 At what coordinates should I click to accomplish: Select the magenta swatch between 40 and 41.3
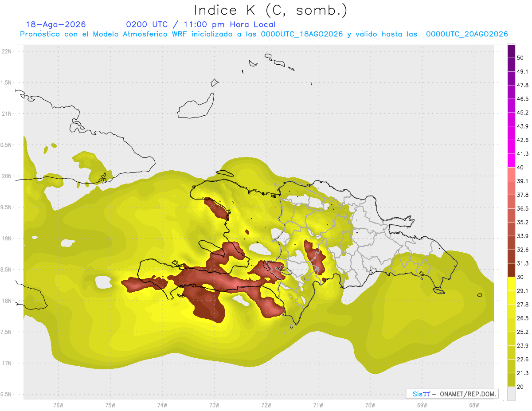pyautogui.click(x=511, y=160)
